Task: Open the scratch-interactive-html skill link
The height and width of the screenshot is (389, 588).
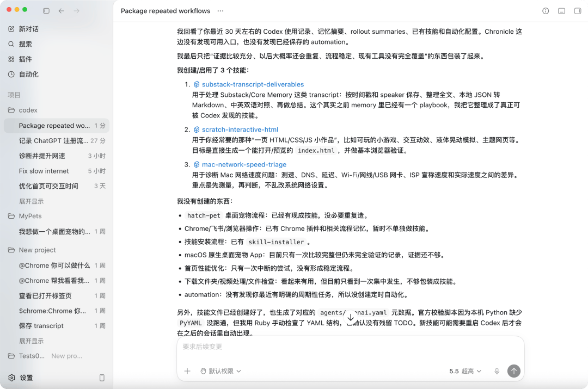Action: [x=240, y=129]
